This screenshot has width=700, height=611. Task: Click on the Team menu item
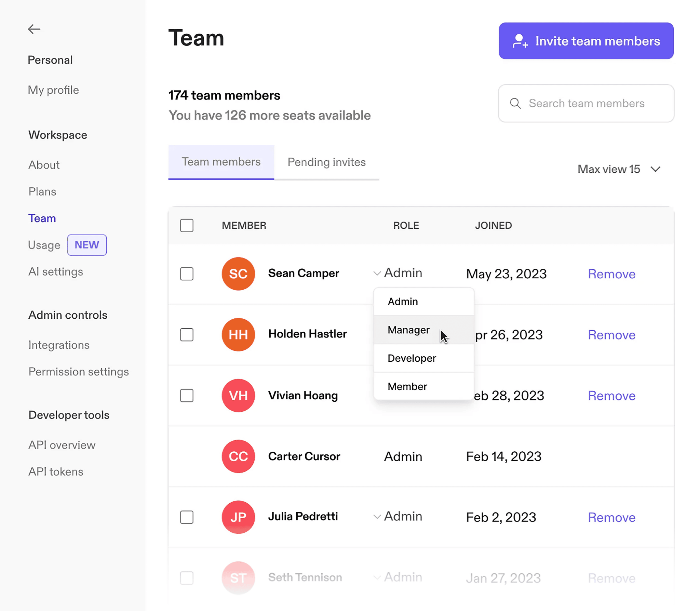(42, 218)
